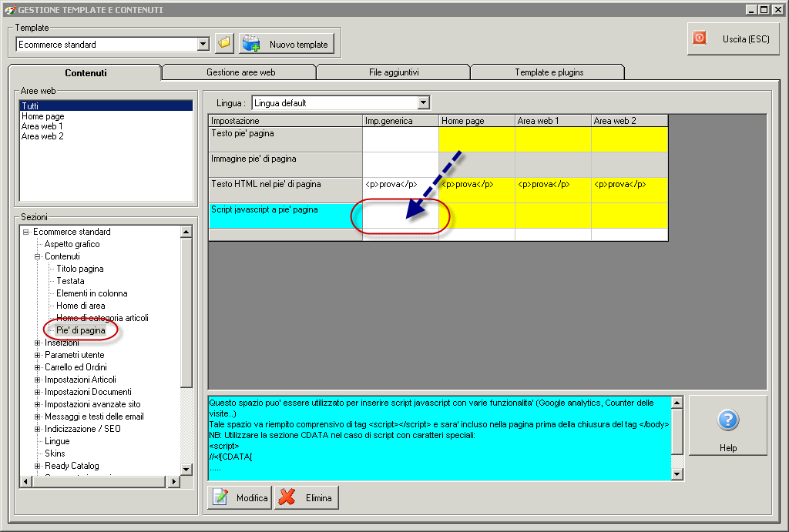
Task: Expand the Ready Catalog node
Action: pyautogui.click(x=37, y=466)
